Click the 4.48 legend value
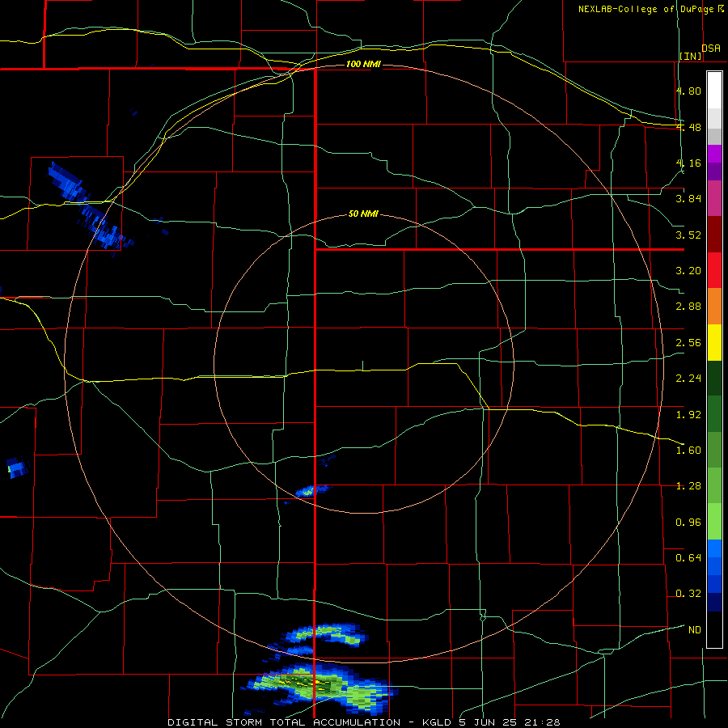728x728 pixels. tap(688, 127)
